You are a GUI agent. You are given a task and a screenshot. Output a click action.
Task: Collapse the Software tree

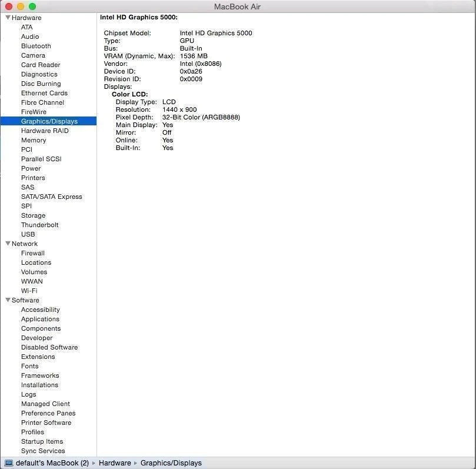pos(8,300)
